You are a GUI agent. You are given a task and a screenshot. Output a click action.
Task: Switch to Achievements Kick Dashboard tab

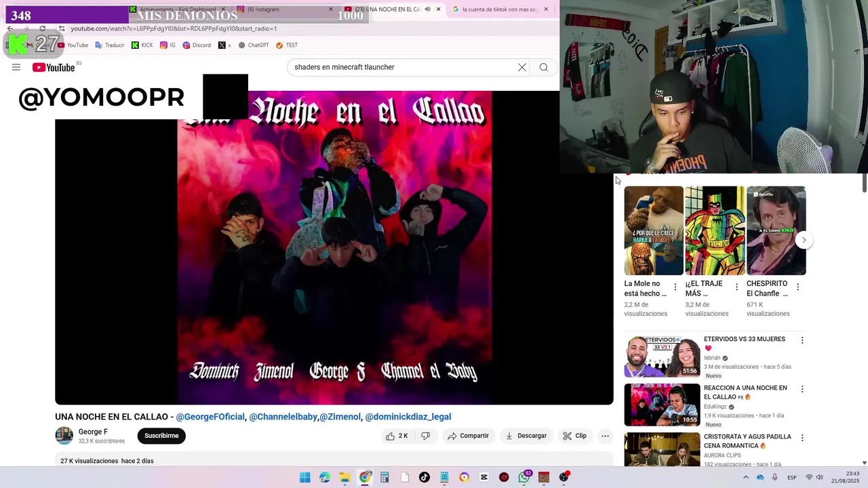176,9
